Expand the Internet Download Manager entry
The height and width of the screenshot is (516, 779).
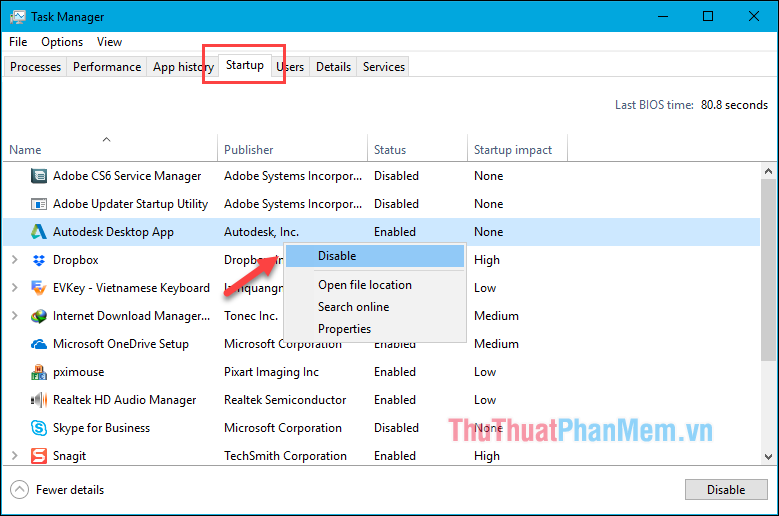pos(14,316)
